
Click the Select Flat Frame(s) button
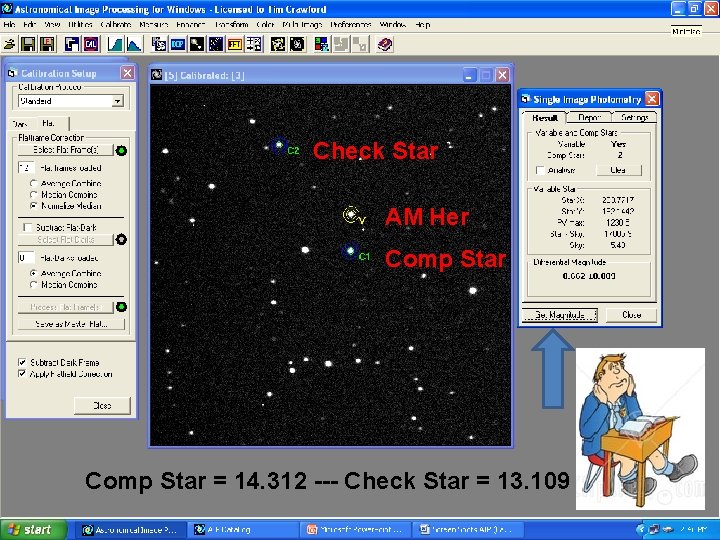pos(66,150)
